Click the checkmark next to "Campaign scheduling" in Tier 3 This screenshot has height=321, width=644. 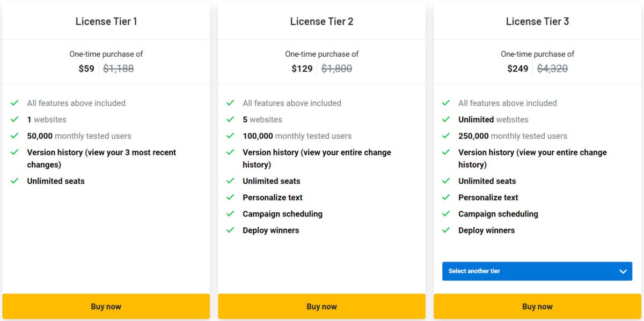(447, 214)
